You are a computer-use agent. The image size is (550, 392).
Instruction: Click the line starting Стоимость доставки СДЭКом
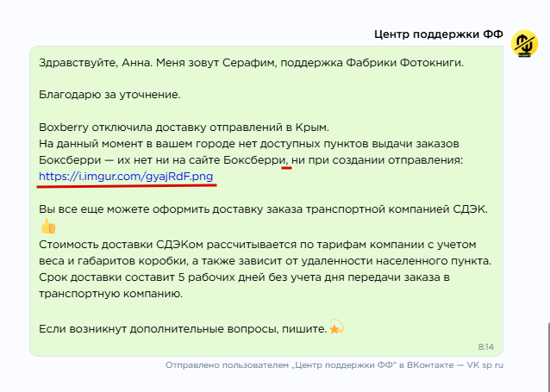[x=258, y=245]
